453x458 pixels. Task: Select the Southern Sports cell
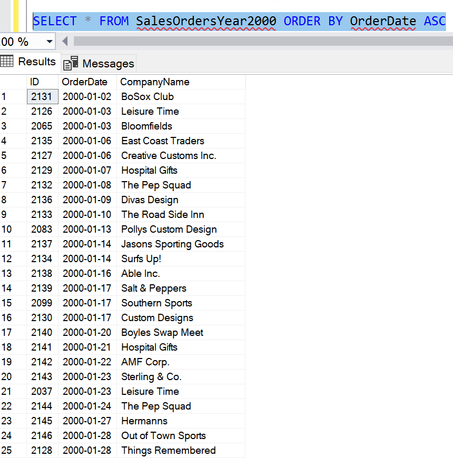(x=181, y=303)
